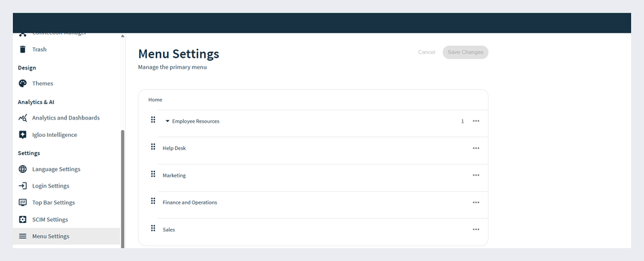Select the Employee Resources row label
Screen dimensions: 644x261
196,121
